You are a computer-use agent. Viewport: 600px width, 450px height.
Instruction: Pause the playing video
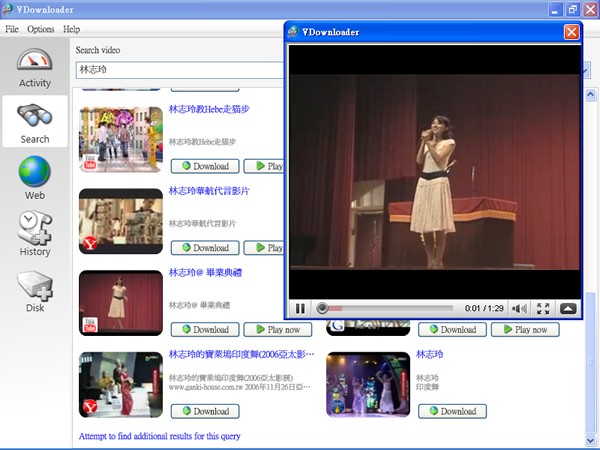300,308
